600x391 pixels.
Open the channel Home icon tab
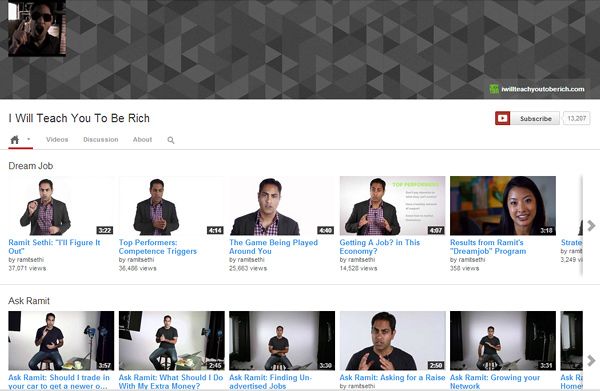(x=15, y=140)
